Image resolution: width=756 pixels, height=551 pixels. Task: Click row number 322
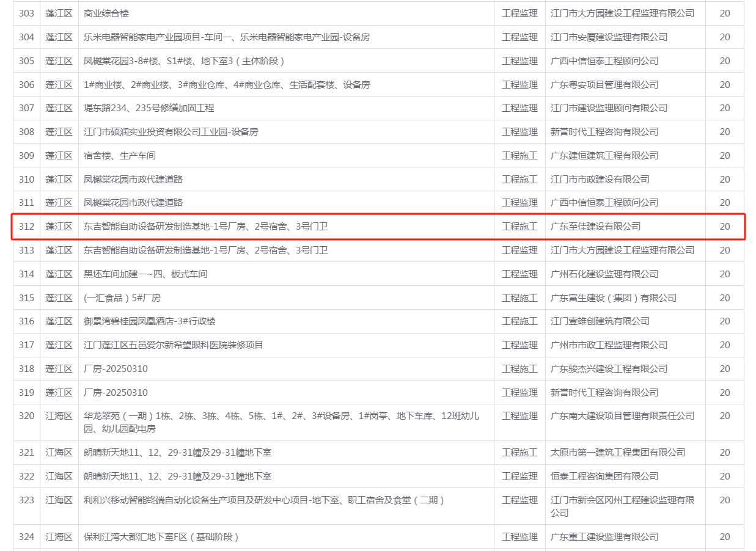click(26, 476)
